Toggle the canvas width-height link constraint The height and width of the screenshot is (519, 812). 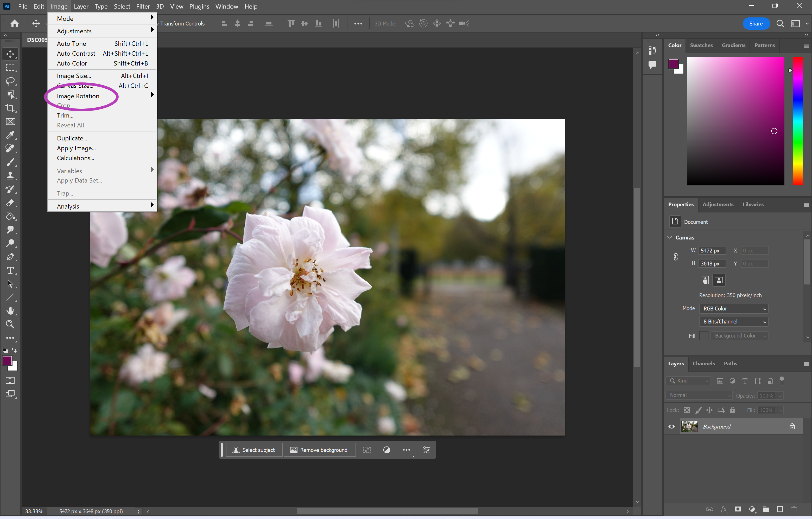(676, 257)
